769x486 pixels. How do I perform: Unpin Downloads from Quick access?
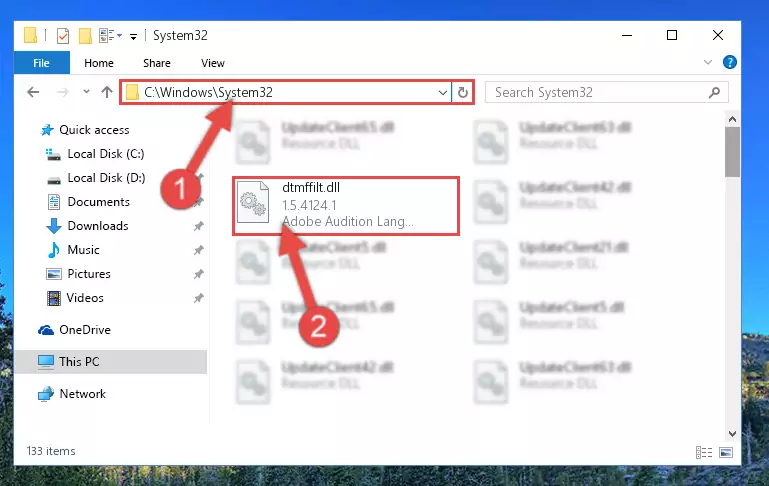click(198, 226)
